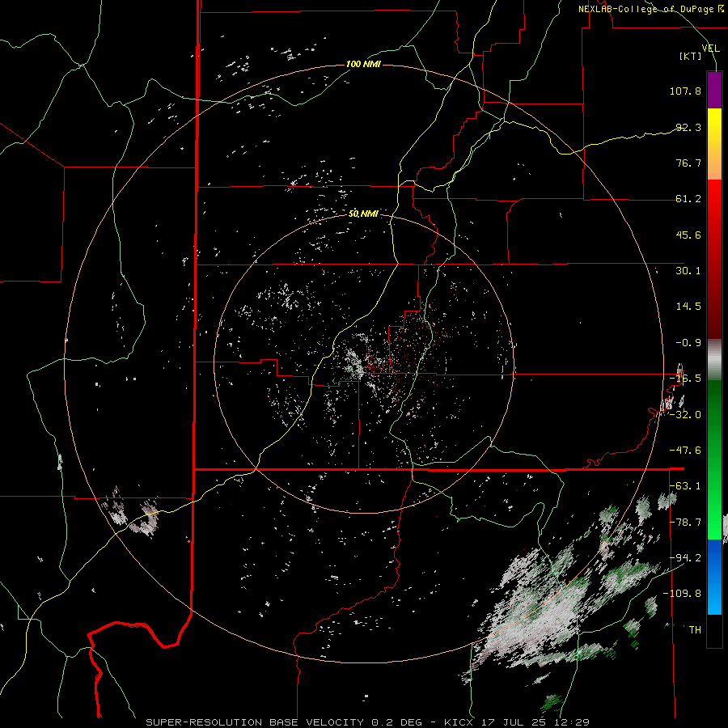
Task: Select the 45.6 velocity scale value
Action: (688, 235)
